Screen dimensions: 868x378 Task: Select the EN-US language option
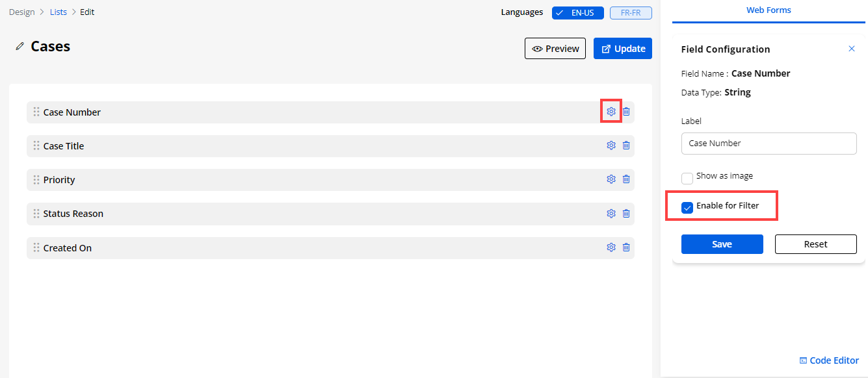578,12
